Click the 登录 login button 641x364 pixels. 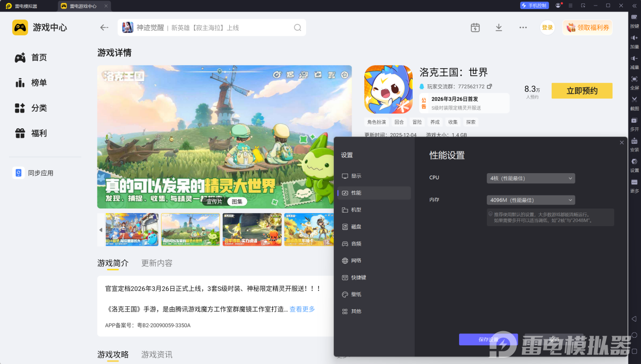tap(548, 28)
